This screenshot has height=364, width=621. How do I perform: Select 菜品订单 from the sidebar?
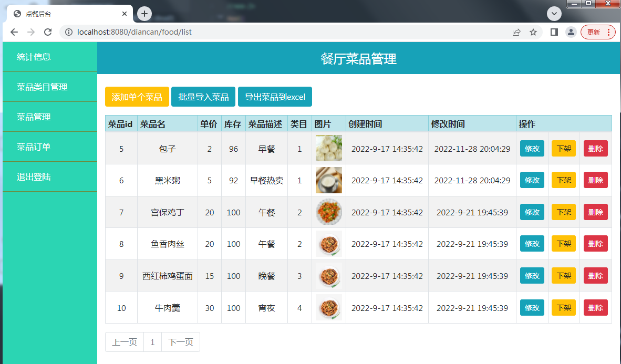pos(34,147)
